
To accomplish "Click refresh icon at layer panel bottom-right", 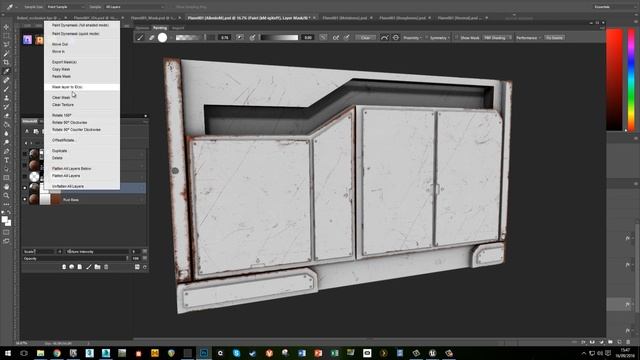I will point(145,267).
